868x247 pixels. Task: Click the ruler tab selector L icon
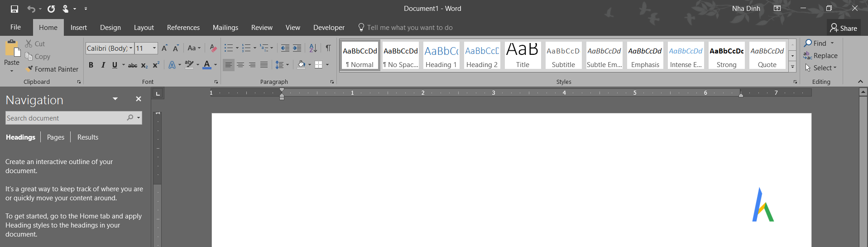[x=158, y=94]
